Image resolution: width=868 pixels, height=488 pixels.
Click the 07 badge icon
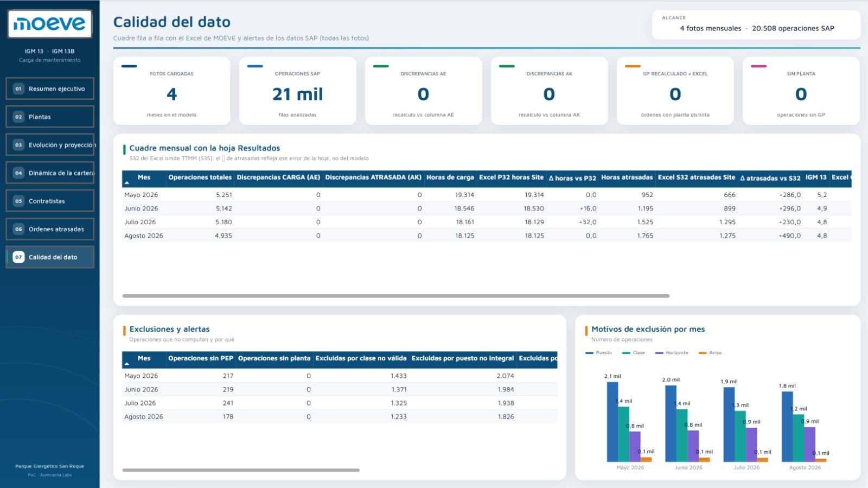coord(18,257)
